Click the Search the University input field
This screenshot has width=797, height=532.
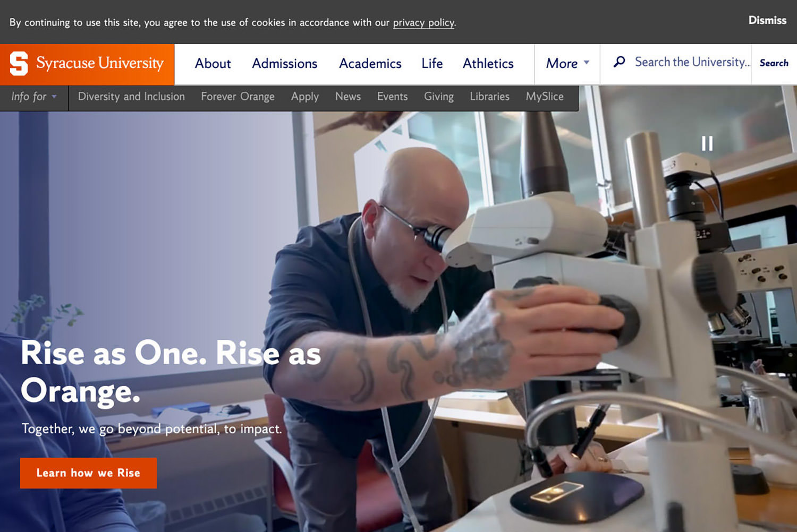692,63
